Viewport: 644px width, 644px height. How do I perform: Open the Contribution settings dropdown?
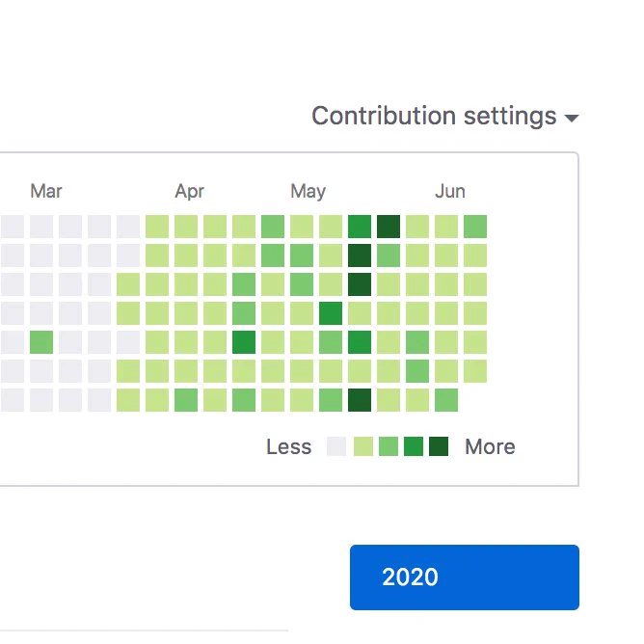point(445,116)
